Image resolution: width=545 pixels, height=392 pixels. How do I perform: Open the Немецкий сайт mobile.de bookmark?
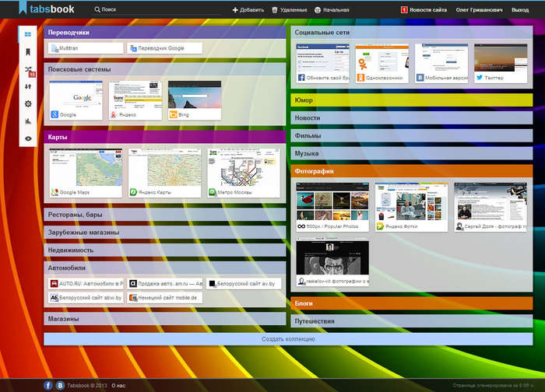point(165,298)
